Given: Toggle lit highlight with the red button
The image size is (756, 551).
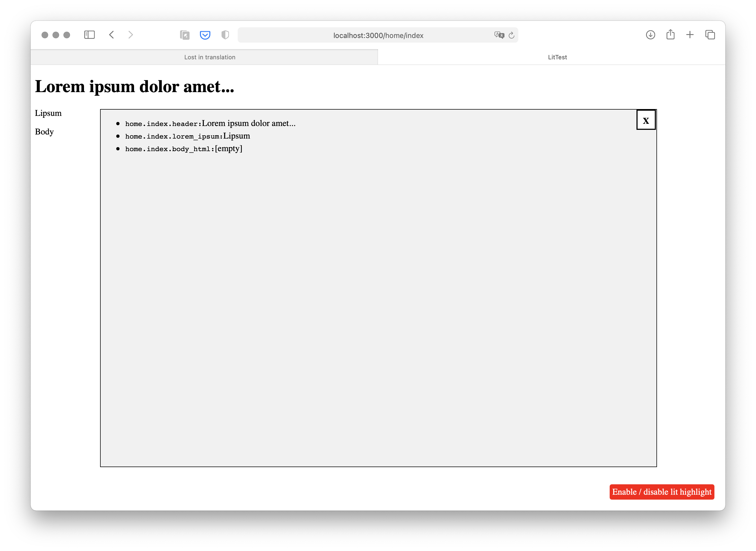Looking at the screenshot, I should (662, 492).
